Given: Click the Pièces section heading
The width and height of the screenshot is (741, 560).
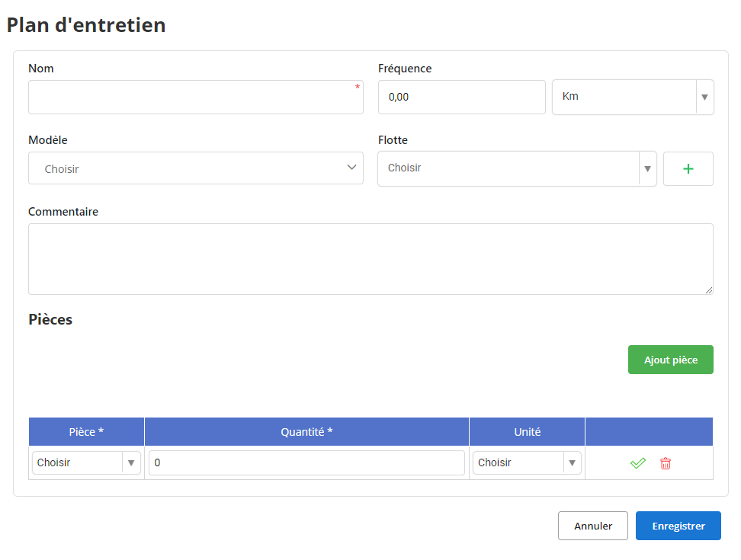Looking at the screenshot, I should coord(50,320).
